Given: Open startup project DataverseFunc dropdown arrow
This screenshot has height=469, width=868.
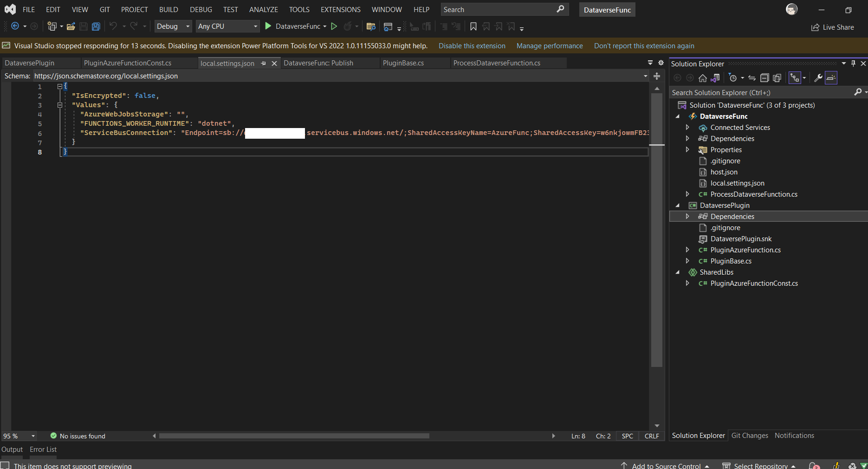Looking at the screenshot, I should click(x=325, y=26).
